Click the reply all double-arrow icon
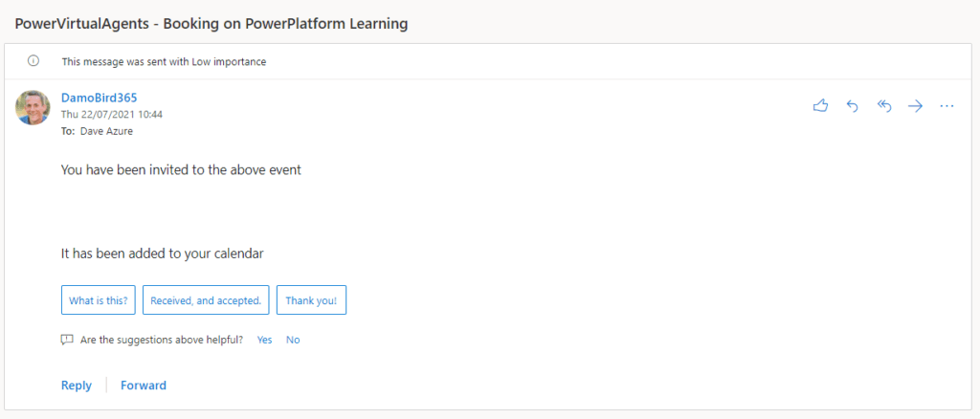The height and width of the screenshot is (419, 980). click(884, 106)
